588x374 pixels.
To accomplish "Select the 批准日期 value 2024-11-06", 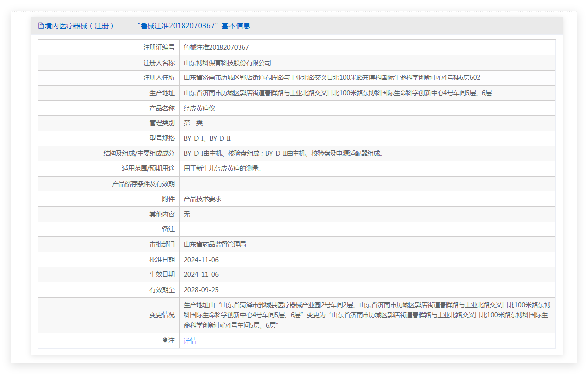I will tap(201, 260).
